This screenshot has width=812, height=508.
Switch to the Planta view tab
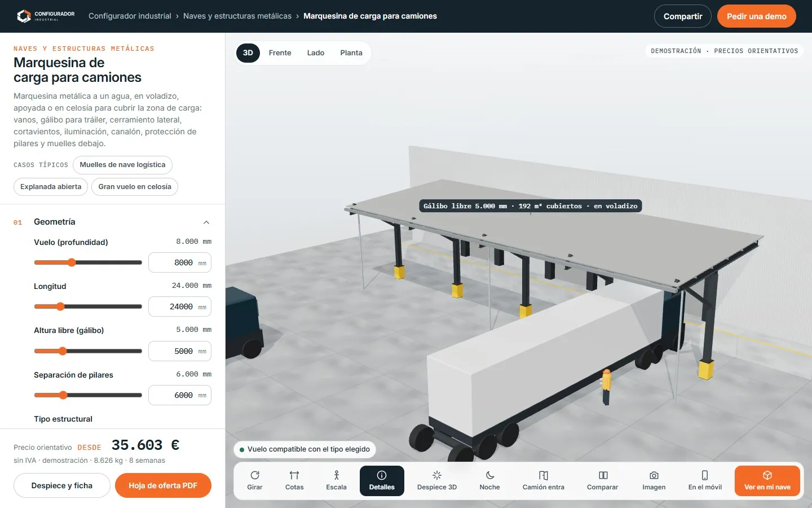click(351, 53)
